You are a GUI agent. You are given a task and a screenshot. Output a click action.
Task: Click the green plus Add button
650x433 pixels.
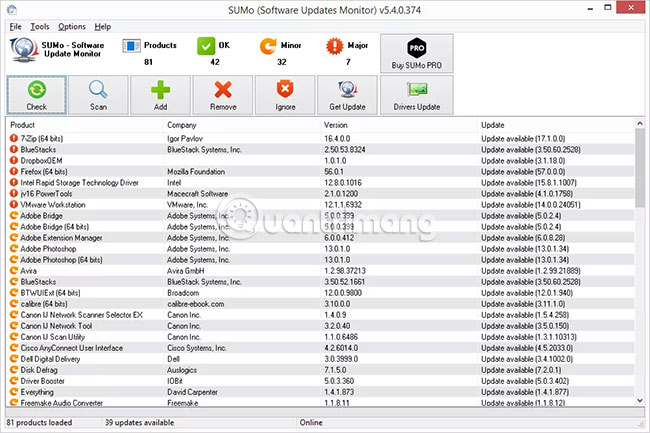tap(160, 95)
